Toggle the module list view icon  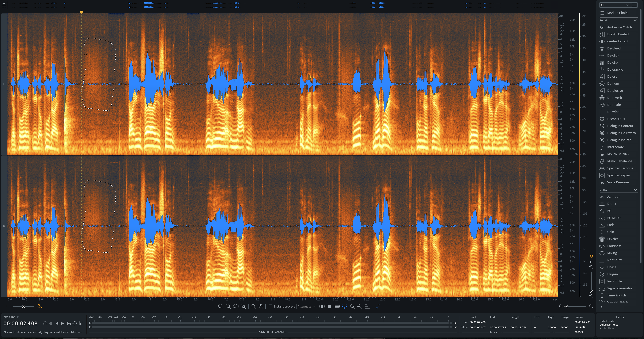point(634,5)
